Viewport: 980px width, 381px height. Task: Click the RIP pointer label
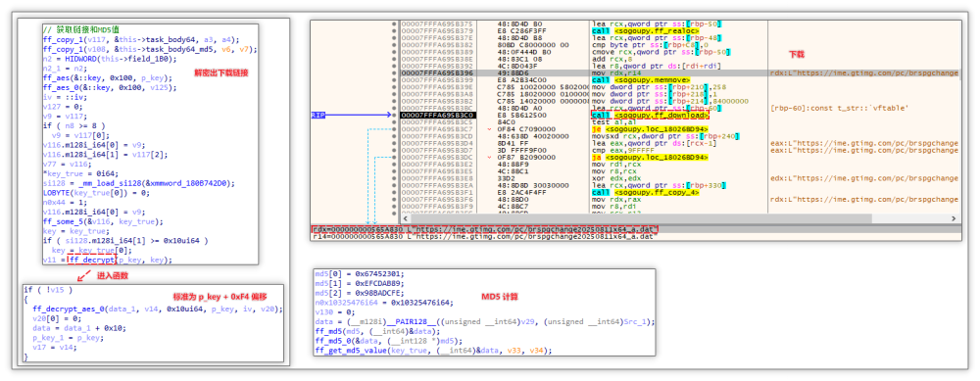click(x=318, y=116)
